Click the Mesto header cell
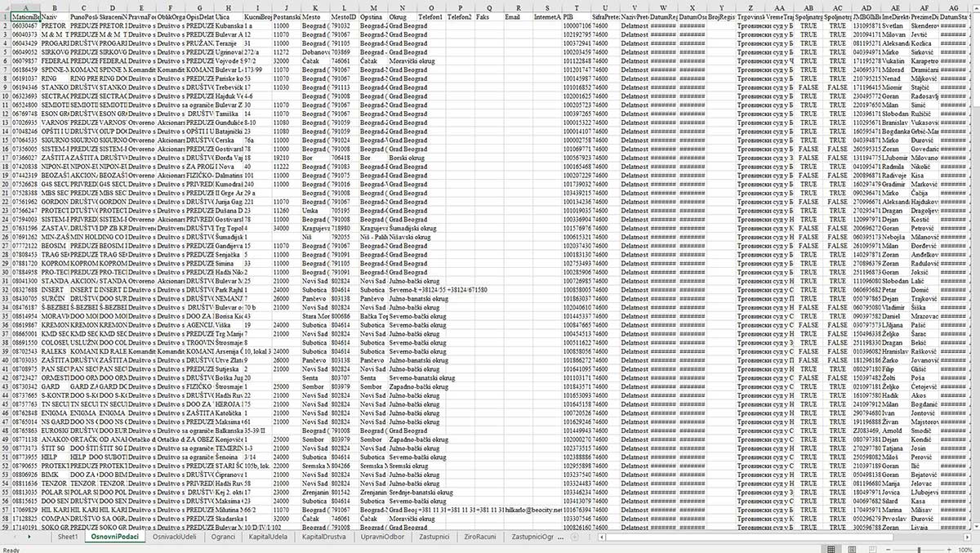The width and height of the screenshot is (980, 553). (x=314, y=16)
